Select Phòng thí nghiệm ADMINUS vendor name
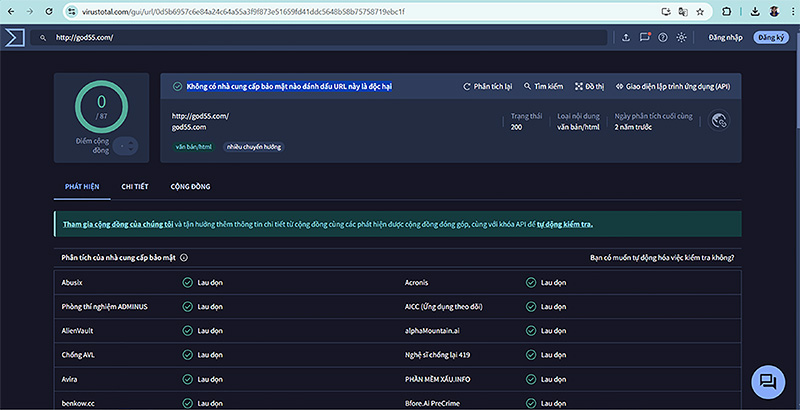 pos(105,307)
